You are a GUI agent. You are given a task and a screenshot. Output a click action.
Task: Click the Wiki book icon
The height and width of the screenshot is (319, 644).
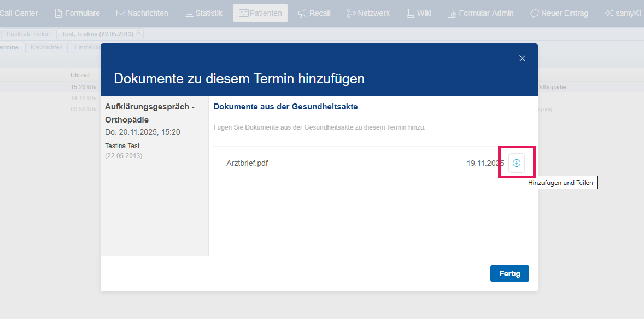pos(411,13)
